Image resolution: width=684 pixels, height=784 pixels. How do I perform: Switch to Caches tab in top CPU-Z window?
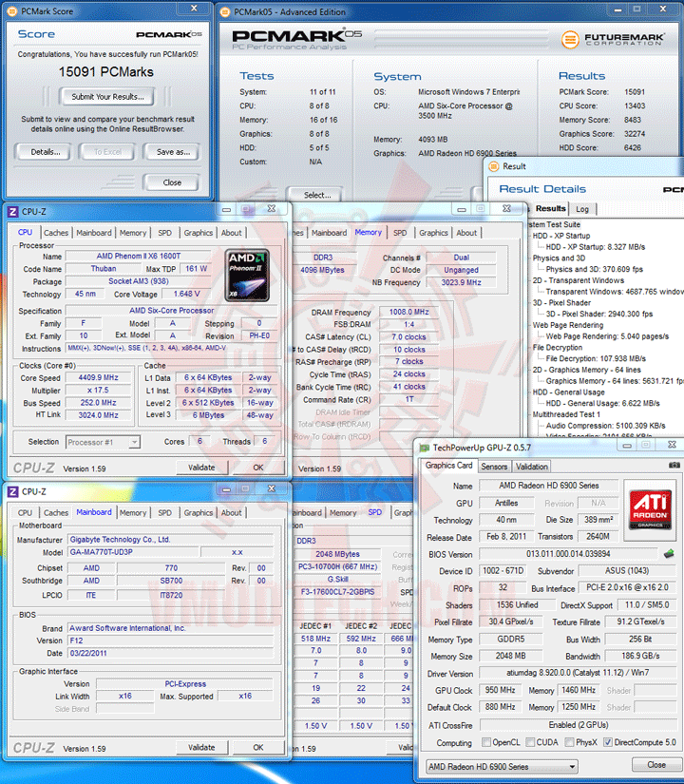click(55, 233)
